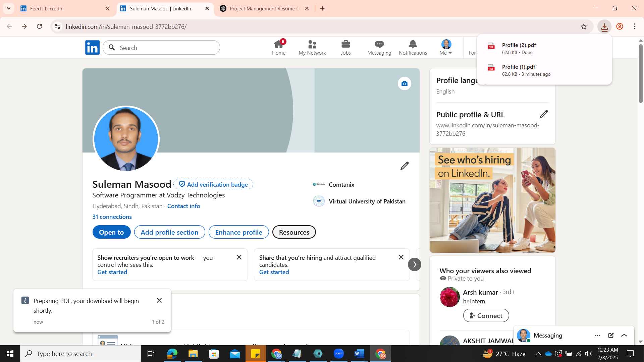Open Messaging from top navigation
Image resolution: width=644 pixels, height=362 pixels.
[x=379, y=48]
